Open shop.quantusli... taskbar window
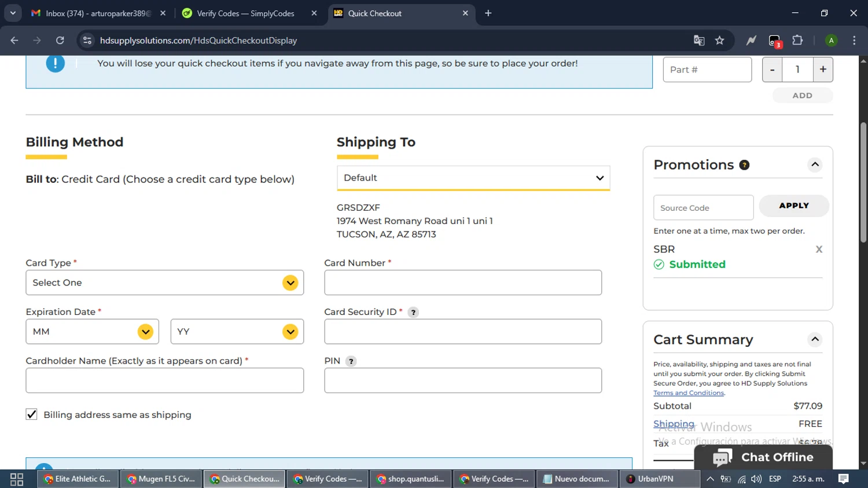 pyautogui.click(x=411, y=479)
